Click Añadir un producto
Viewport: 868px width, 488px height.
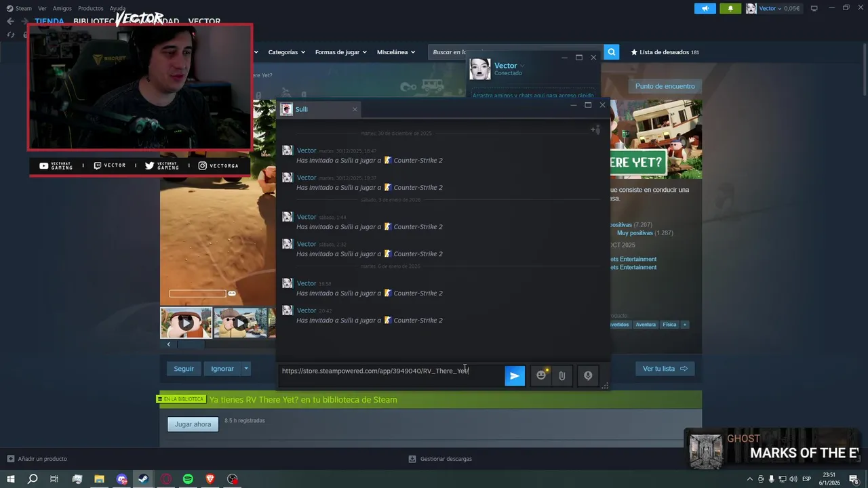pyautogui.click(x=37, y=459)
